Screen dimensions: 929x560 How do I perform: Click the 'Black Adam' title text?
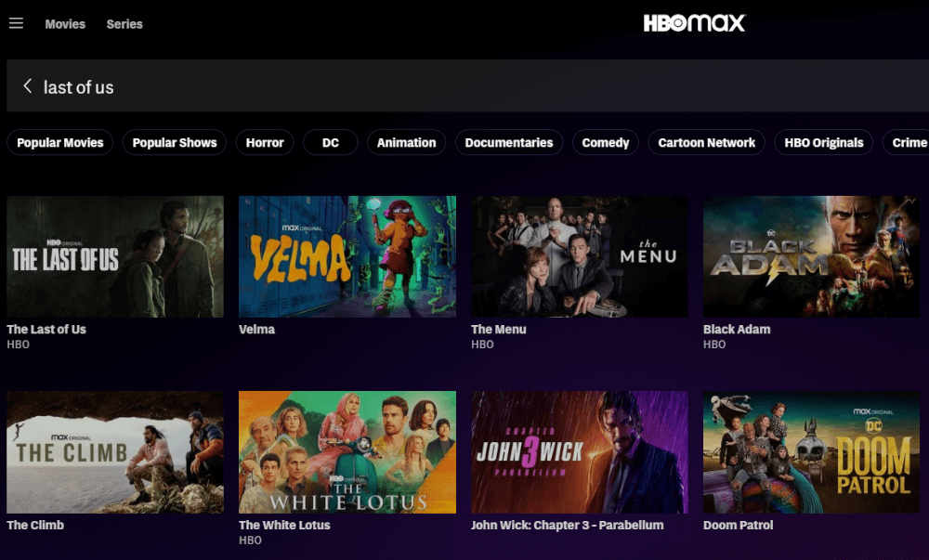(x=737, y=330)
